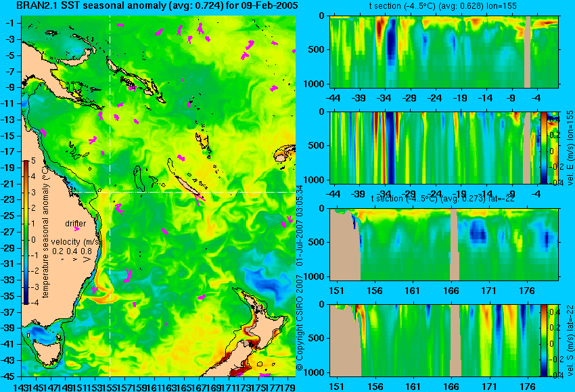Select the eastward velocity colour bar near lon=155
Image resolution: width=575 pixels, height=392 pixels.
pos(543,147)
